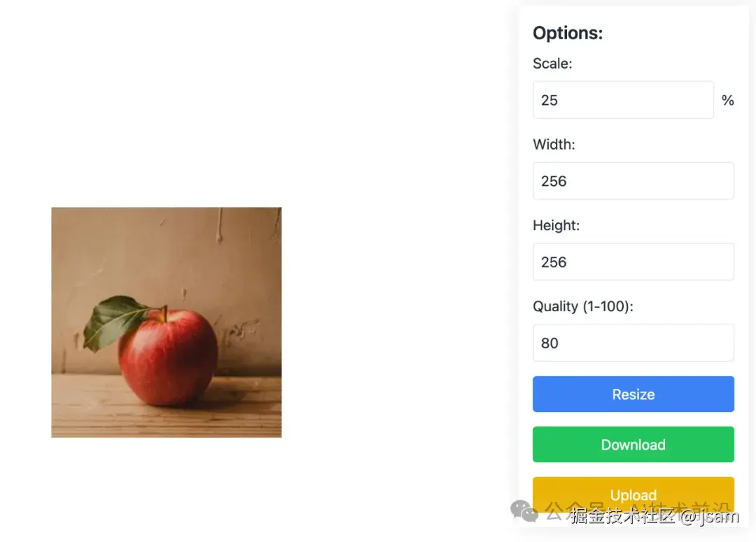Click into the Width input field
756x542 pixels.
pos(633,181)
